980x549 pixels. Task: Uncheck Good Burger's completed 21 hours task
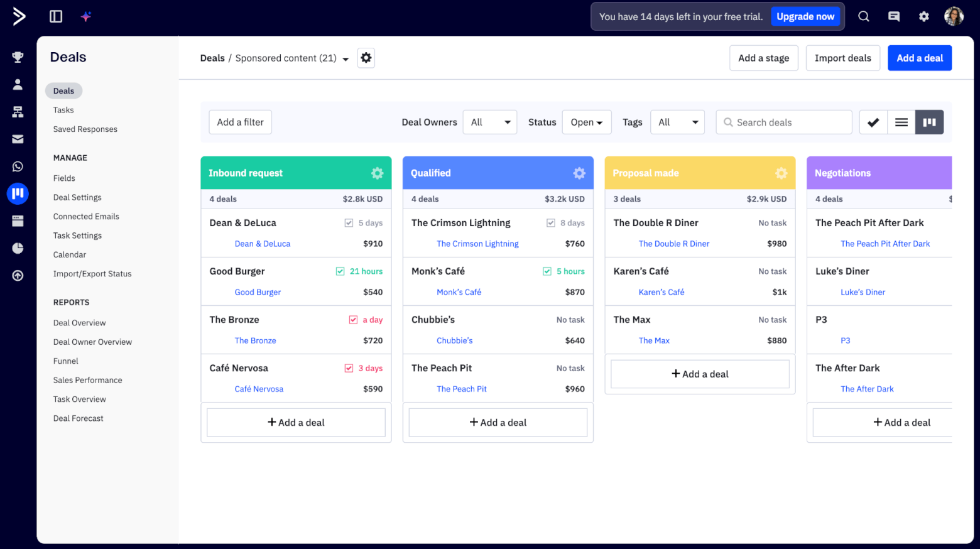point(339,271)
